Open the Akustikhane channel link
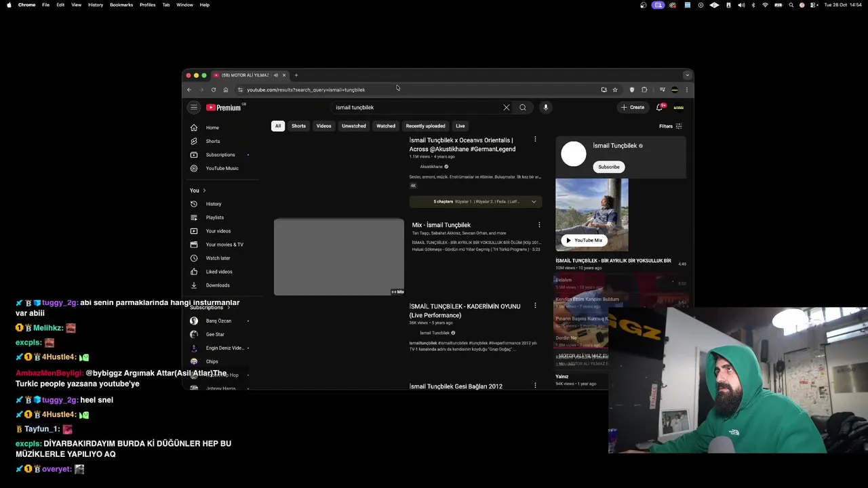Viewport: 868px width, 488px height. point(431,167)
